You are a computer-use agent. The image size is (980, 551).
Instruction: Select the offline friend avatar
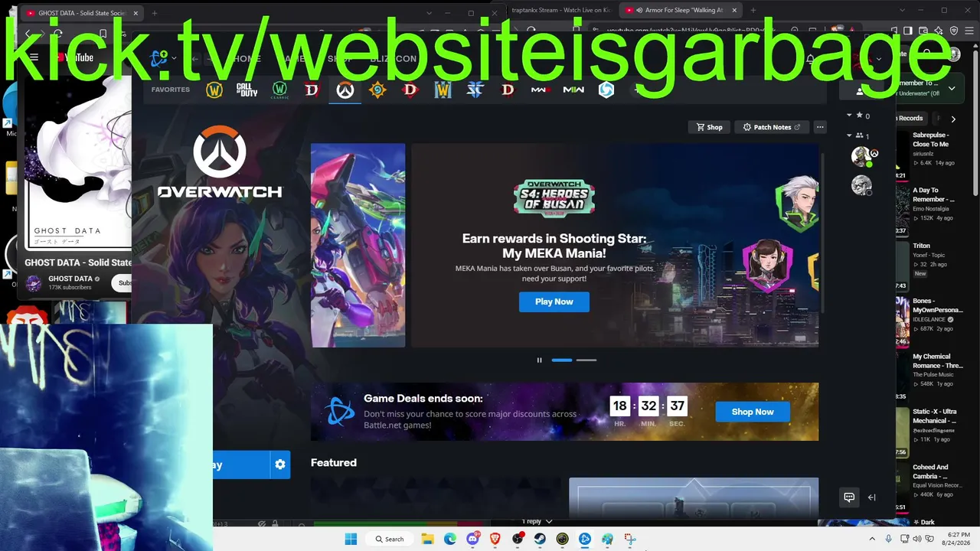coord(862,185)
